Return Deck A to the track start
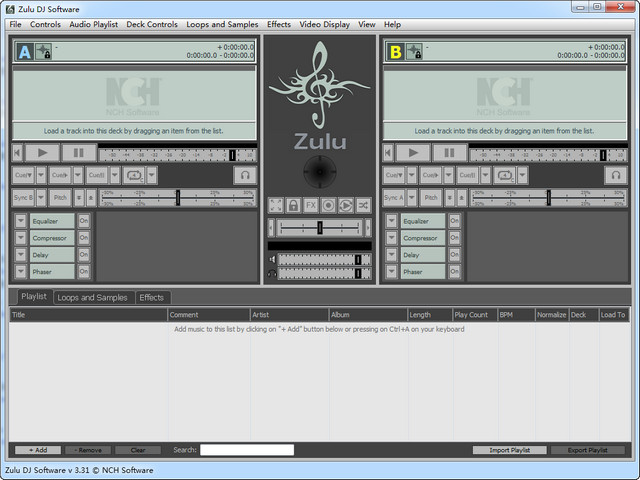The width and height of the screenshot is (640, 480). (17, 153)
